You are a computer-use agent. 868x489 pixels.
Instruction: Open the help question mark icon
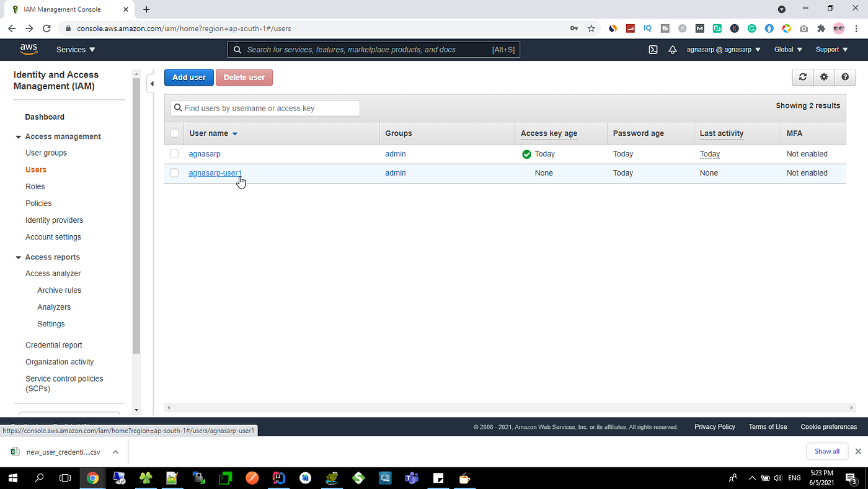coord(845,77)
